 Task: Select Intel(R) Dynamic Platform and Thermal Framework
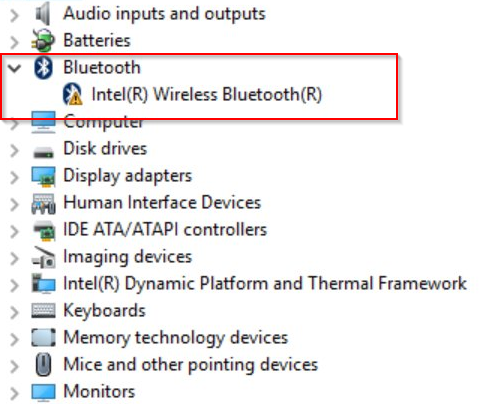pos(265,284)
